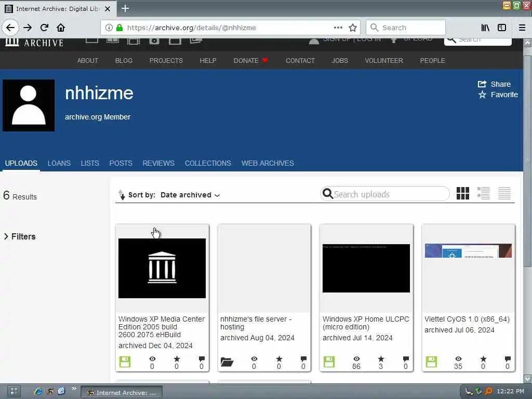This screenshot has height=399, width=532.
Task: Click the Favorite star on profile
Action: pos(482,95)
